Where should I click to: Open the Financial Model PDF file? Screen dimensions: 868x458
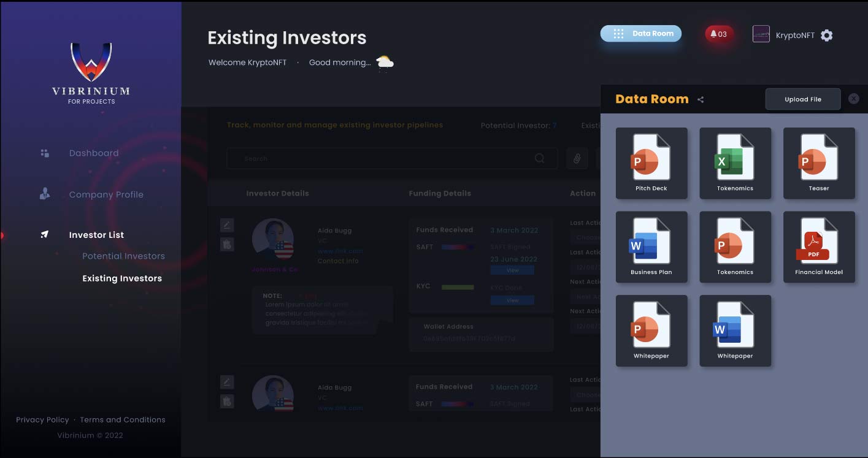click(x=818, y=247)
